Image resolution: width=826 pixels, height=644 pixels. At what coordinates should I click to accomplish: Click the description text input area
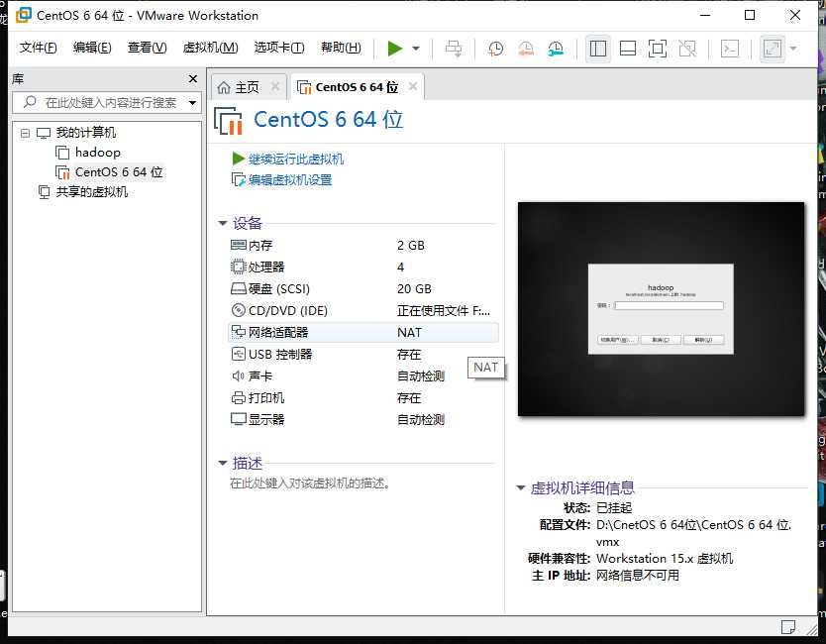(x=310, y=483)
